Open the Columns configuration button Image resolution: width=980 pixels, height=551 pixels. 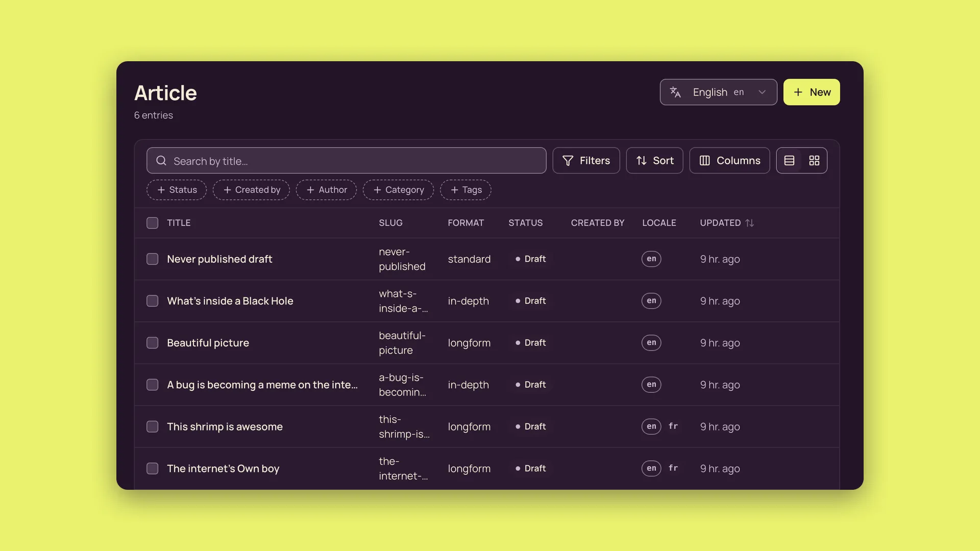pyautogui.click(x=729, y=161)
